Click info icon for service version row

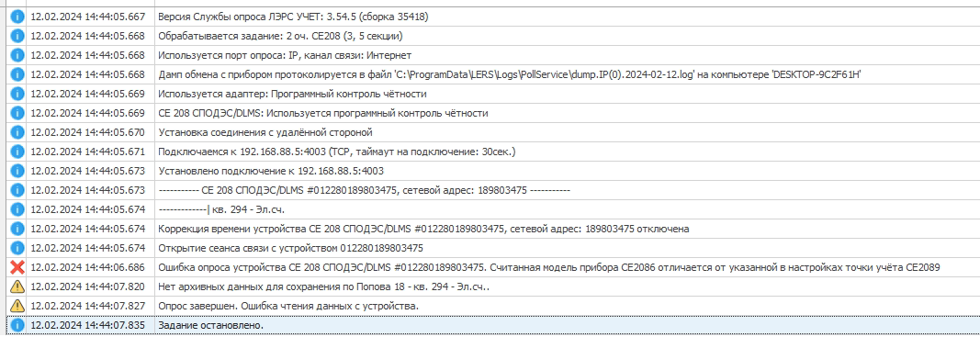[17, 17]
